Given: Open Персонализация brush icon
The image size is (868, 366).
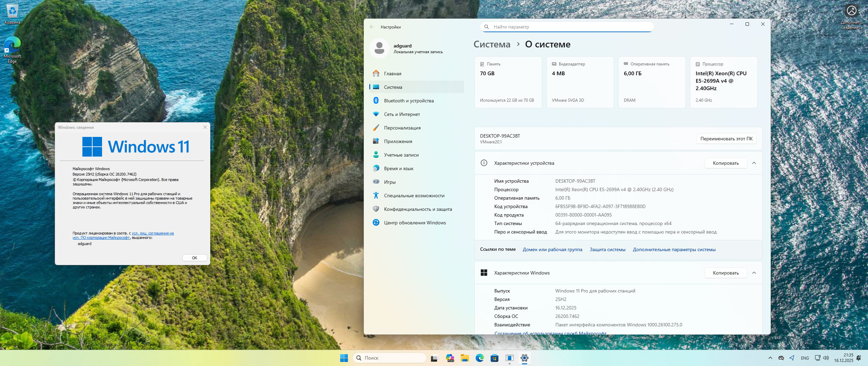Looking at the screenshot, I should (x=376, y=128).
